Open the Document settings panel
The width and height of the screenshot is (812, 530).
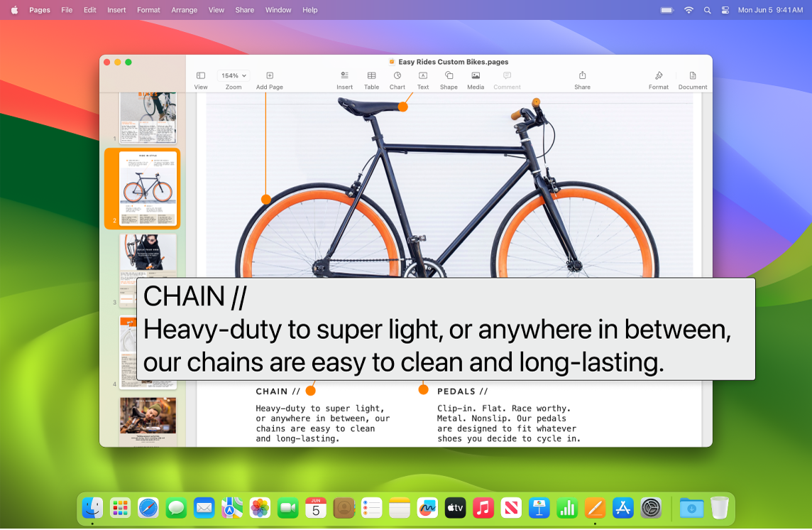(692, 78)
